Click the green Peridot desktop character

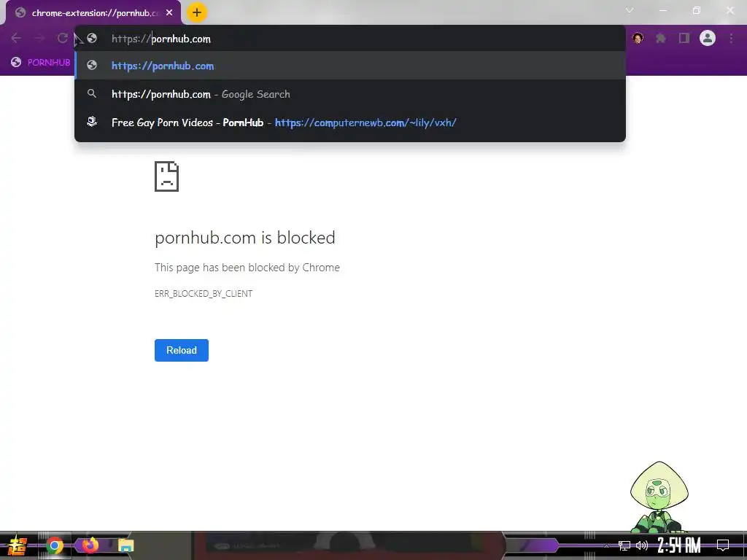(659, 497)
